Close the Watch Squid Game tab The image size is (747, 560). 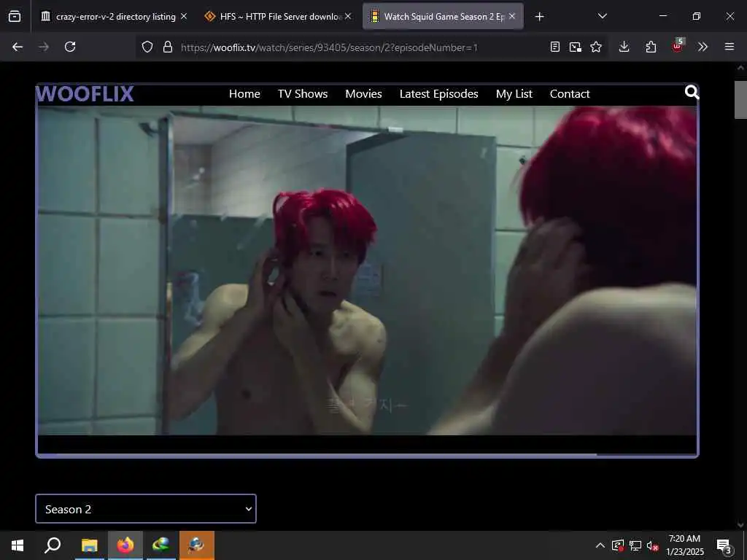tap(512, 16)
